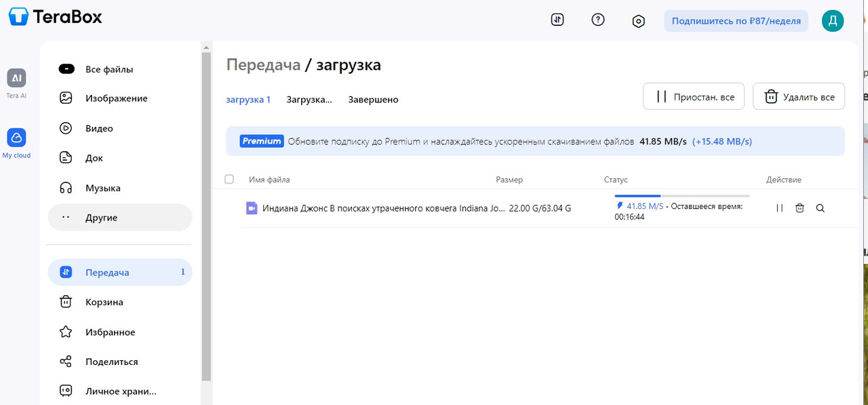Click the Передача transfer icon in sidebar
Viewport: 868px width, 405px height.
[x=66, y=272]
